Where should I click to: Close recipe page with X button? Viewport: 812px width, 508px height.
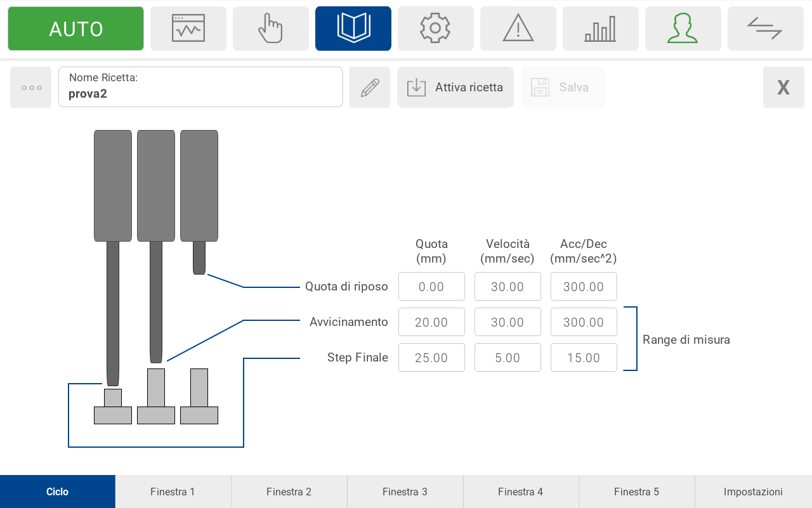click(783, 88)
